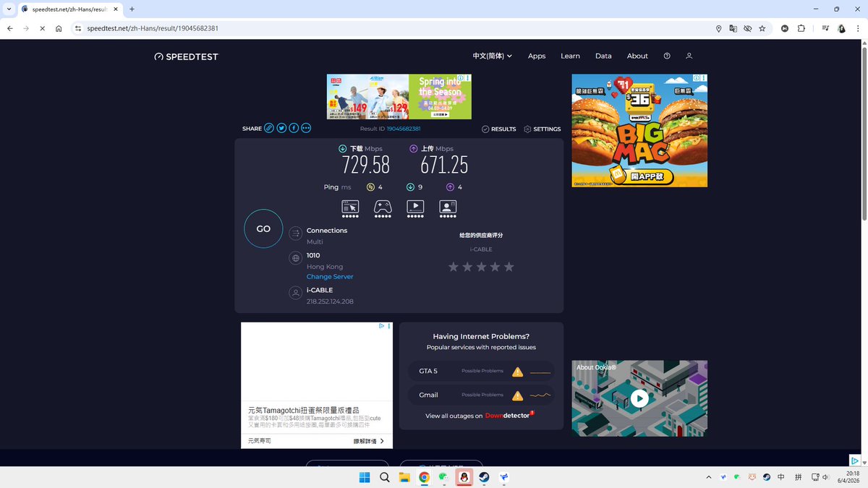Open the Downdetector link
The height and width of the screenshot is (488, 868).
[x=509, y=416]
